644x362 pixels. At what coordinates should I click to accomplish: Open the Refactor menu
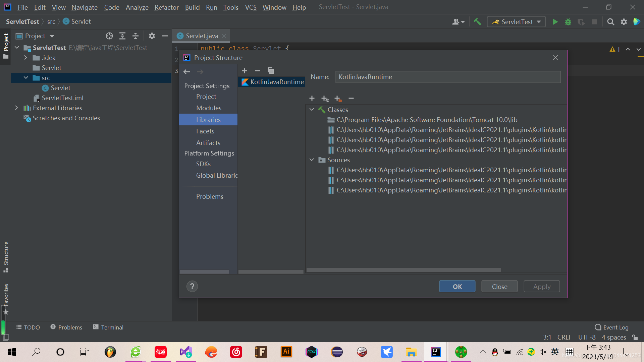pos(166,7)
